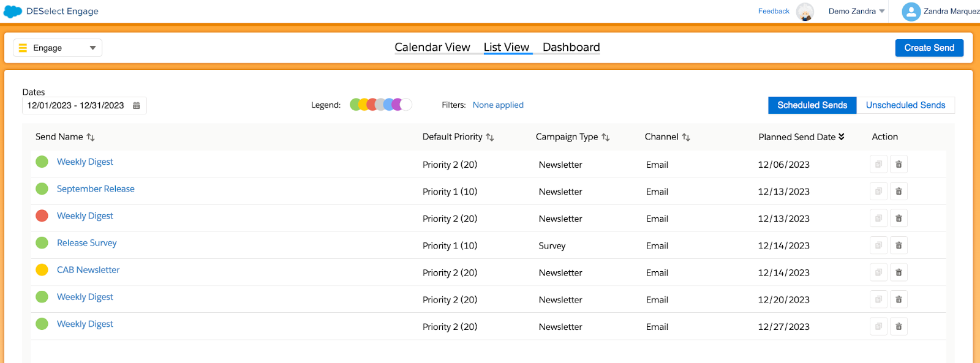Delete the September Release send
This screenshot has width=980, height=363.
point(899,192)
